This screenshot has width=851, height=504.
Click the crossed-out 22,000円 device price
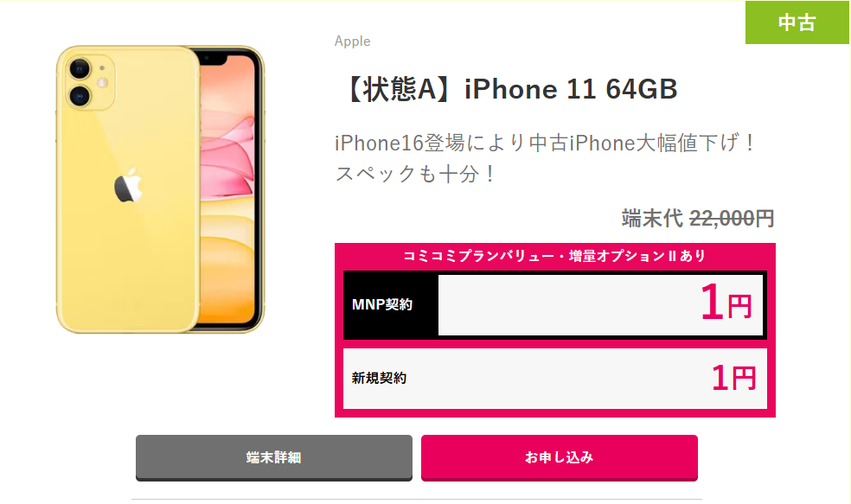click(x=732, y=218)
